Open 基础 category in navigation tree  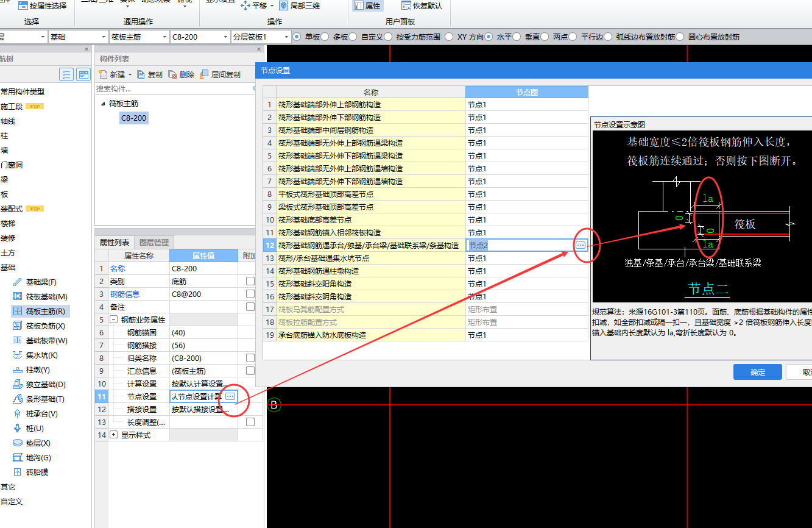8,268
